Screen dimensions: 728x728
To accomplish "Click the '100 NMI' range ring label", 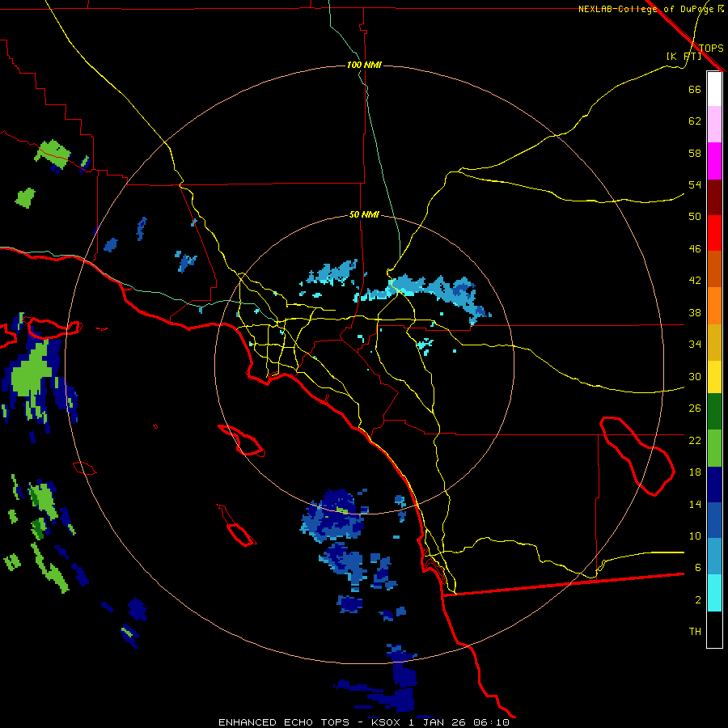I will point(364,65).
